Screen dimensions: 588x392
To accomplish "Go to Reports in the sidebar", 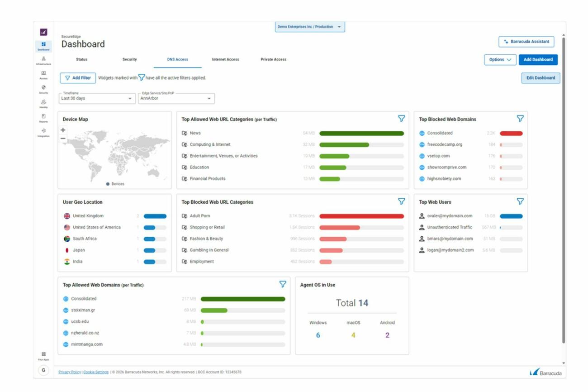I will (43, 118).
